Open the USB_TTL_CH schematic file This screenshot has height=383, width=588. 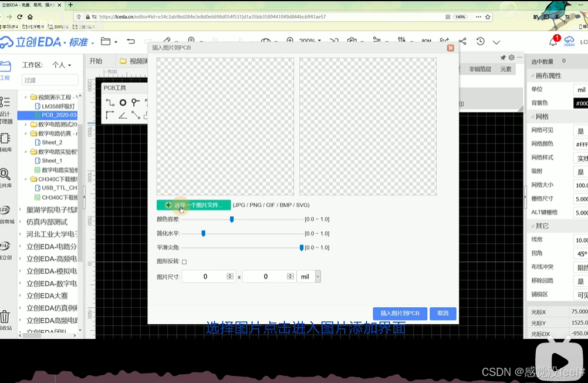pyautogui.click(x=56, y=187)
